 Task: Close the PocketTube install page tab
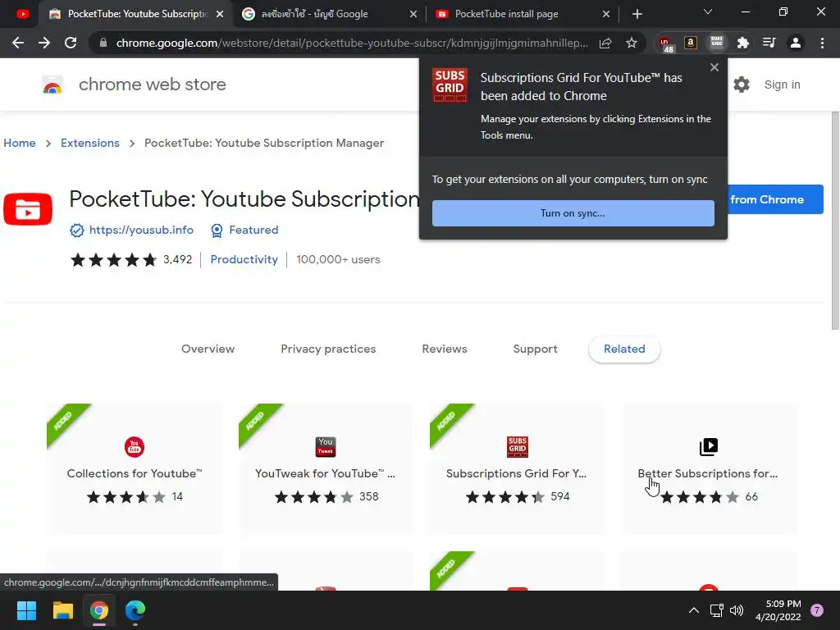[606, 14]
